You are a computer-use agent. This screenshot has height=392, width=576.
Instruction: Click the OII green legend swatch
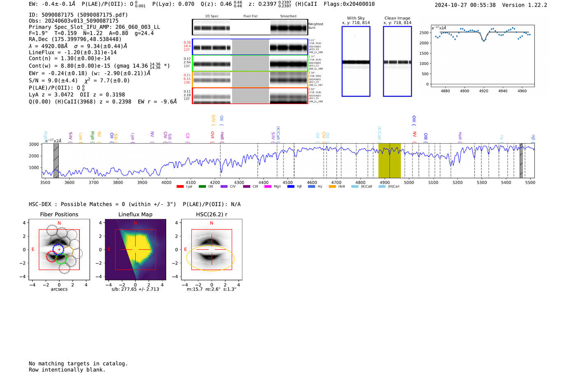coord(202,186)
